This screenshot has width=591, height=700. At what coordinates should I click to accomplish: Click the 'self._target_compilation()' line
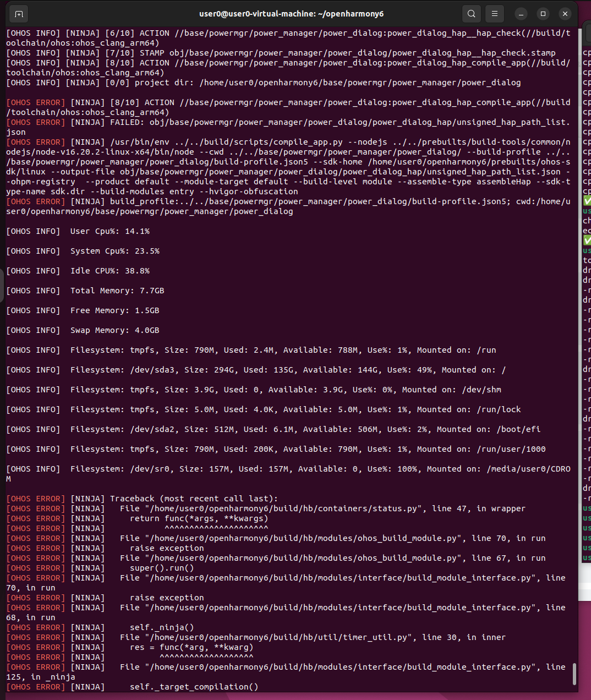tap(132, 687)
